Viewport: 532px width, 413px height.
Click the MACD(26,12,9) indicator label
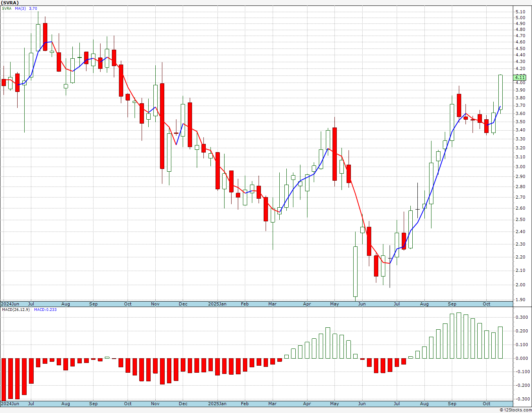(16, 310)
